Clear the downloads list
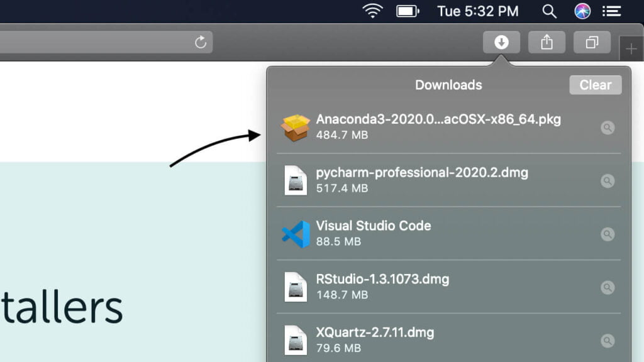 point(596,85)
